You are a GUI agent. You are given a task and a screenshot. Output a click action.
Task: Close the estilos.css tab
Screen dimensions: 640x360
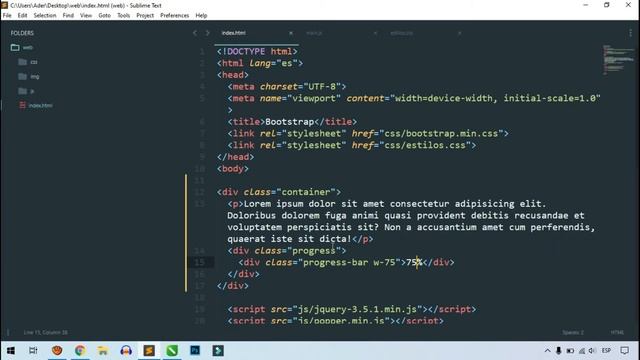[x=460, y=33]
